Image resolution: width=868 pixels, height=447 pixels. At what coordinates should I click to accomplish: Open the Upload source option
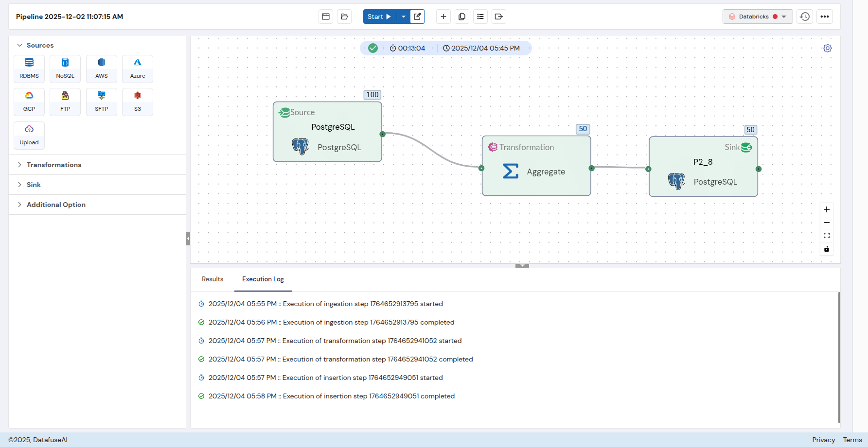[x=29, y=135]
